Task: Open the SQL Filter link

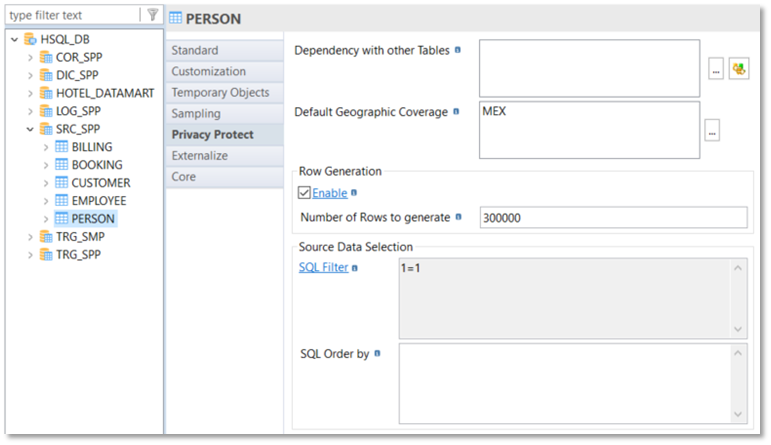Action: tap(324, 267)
